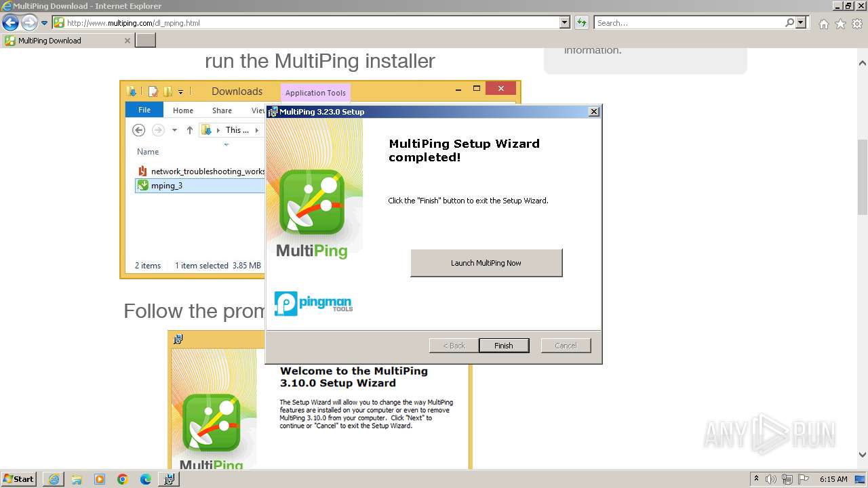Switch to the MultiPing installer taskbar item
Viewport: 868px width, 488px height.
tap(169, 479)
